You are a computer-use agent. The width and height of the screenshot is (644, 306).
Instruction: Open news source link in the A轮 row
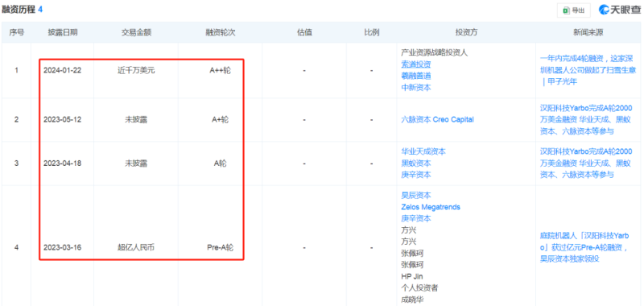point(586,163)
